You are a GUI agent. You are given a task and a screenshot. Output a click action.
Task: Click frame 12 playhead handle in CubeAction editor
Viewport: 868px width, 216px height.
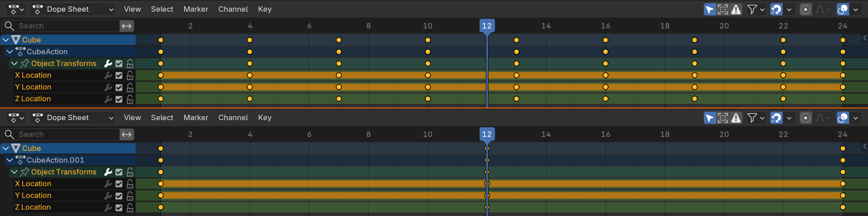tap(487, 26)
